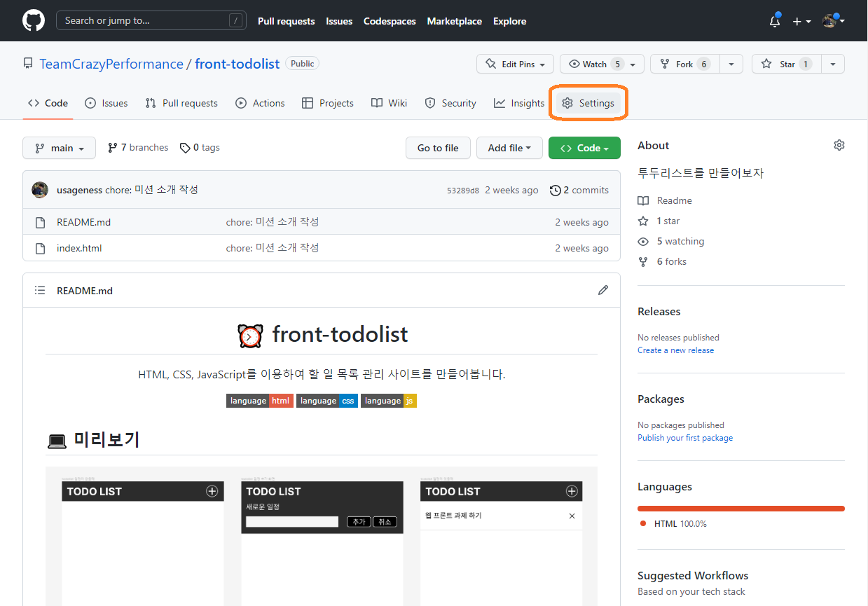
Task: Open the user avatar menu
Action: click(833, 21)
